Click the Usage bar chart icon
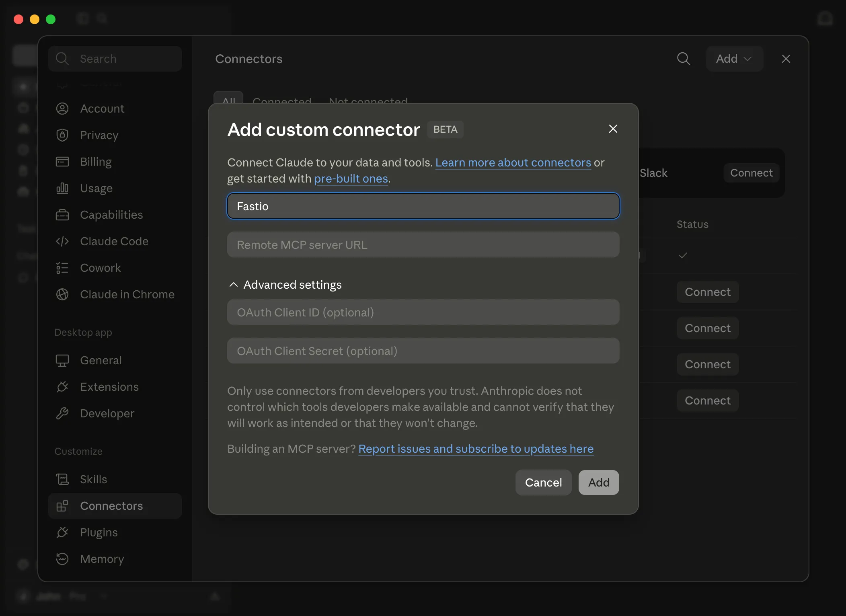Screen dimensions: 846x616 [62, 188]
